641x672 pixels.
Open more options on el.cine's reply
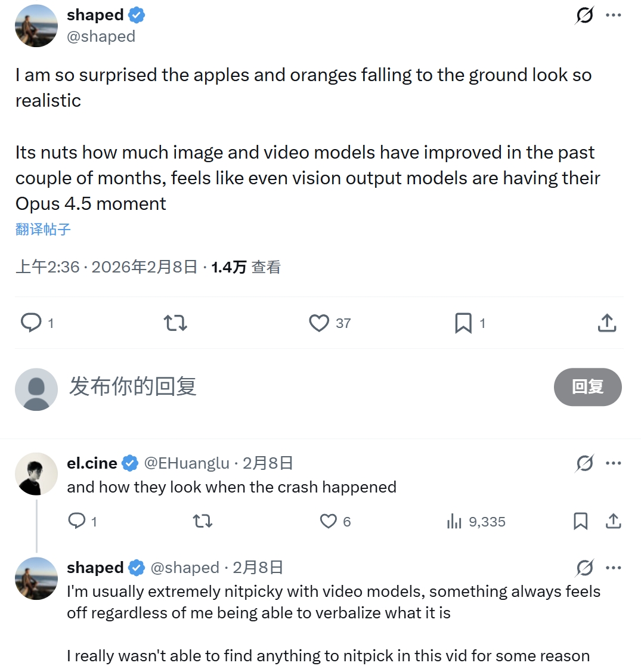[613, 463]
